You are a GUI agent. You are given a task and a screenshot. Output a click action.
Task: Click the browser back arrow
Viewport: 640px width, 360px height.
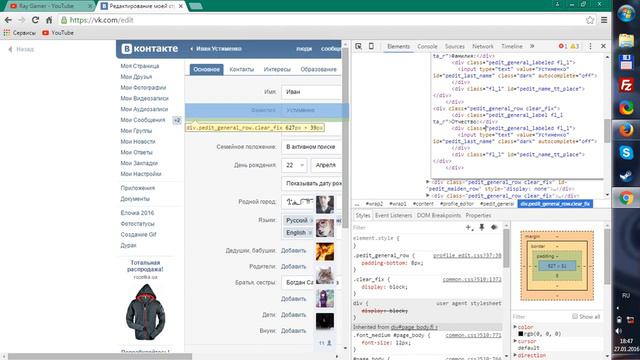point(8,20)
